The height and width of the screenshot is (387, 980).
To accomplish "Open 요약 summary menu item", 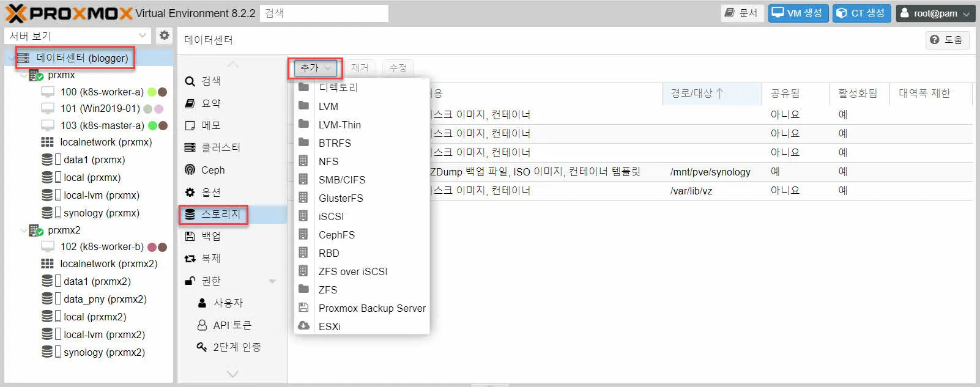I will tap(232, 103).
